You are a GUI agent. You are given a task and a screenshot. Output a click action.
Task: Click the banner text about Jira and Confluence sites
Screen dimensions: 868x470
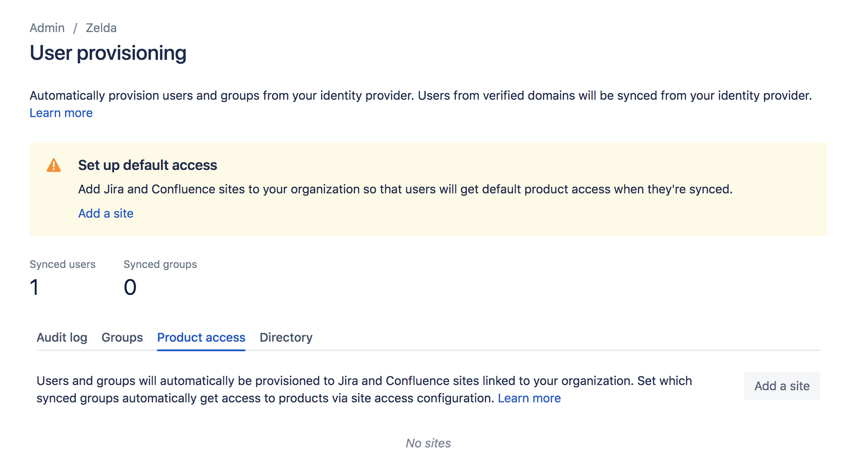point(405,189)
